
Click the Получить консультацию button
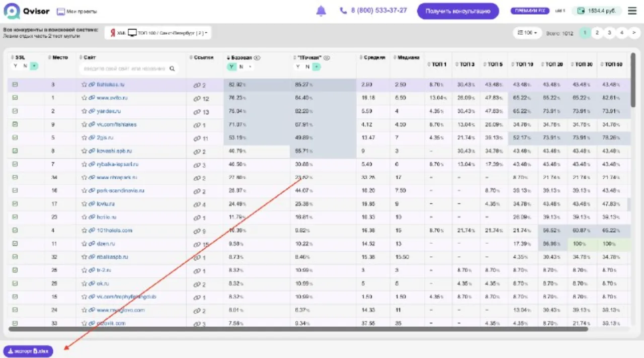[458, 11]
